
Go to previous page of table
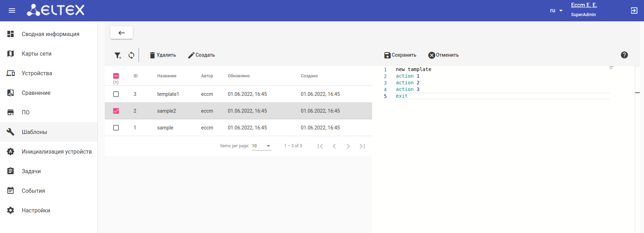334,146
